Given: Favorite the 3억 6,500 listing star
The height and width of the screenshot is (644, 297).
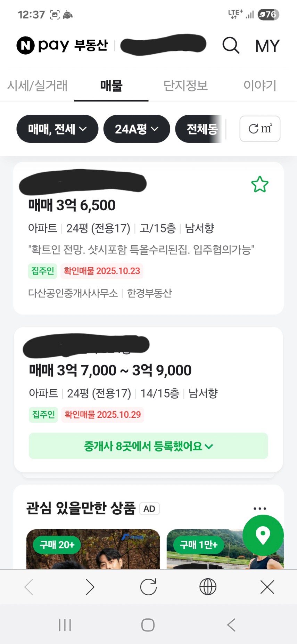Looking at the screenshot, I should point(260,185).
